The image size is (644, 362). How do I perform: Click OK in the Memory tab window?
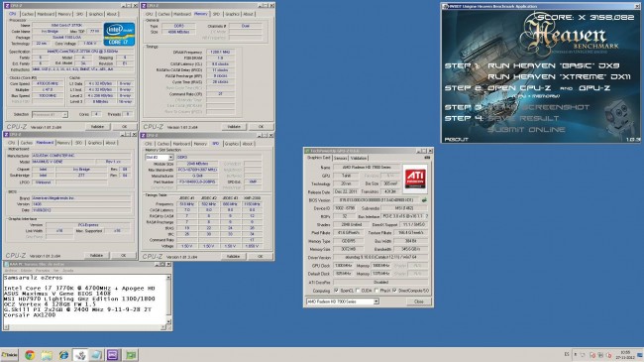coord(261,127)
